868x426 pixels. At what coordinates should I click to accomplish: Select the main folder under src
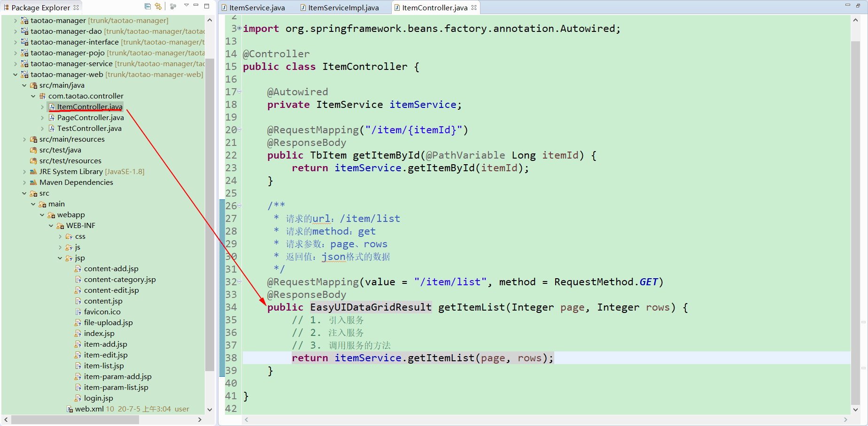tap(56, 204)
